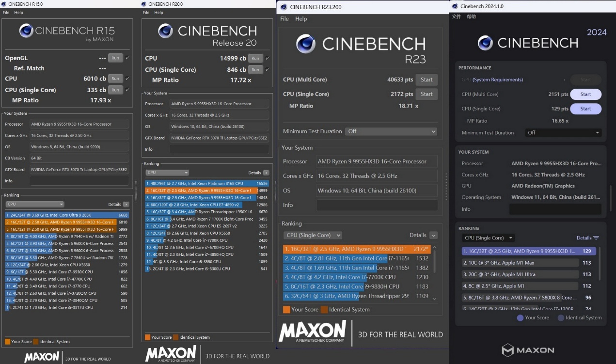The image size is (616, 364).
Task: Open the 文件 menu in Cinebench 2024
Action: coord(457,16)
